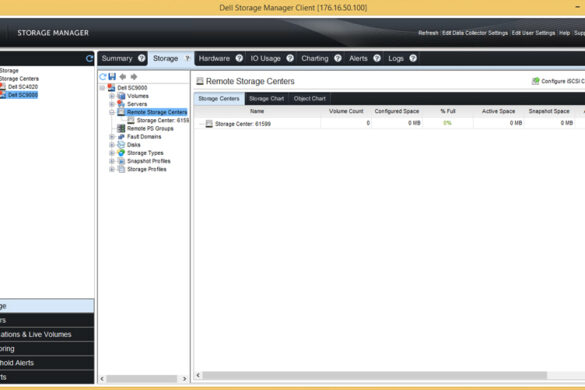Click Configure iSCSI Connection button
The height and width of the screenshot is (390, 585).
[x=559, y=81]
